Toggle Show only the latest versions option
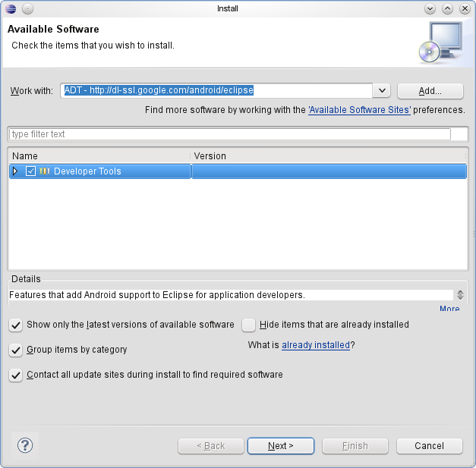Screen dimensions: 476x468 tap(15, 325)
